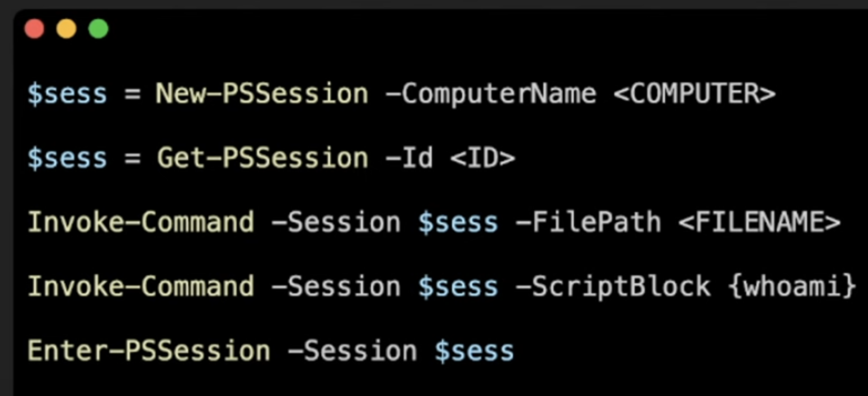Select the <COMPUTER> placeholder
The height and width of the screenshot is (396, 868).
pos(694,94)
